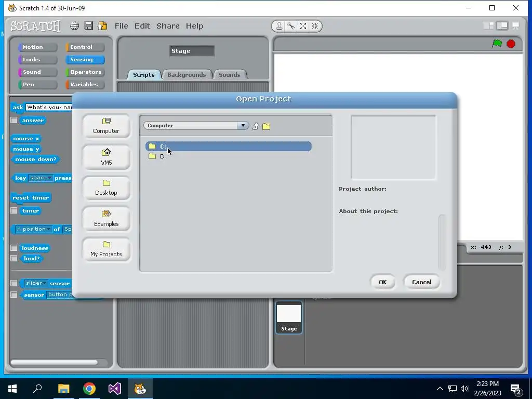Toggle the loudness reporter checkbox
This screenshot has height=399, width=532.
pos(14,248)
